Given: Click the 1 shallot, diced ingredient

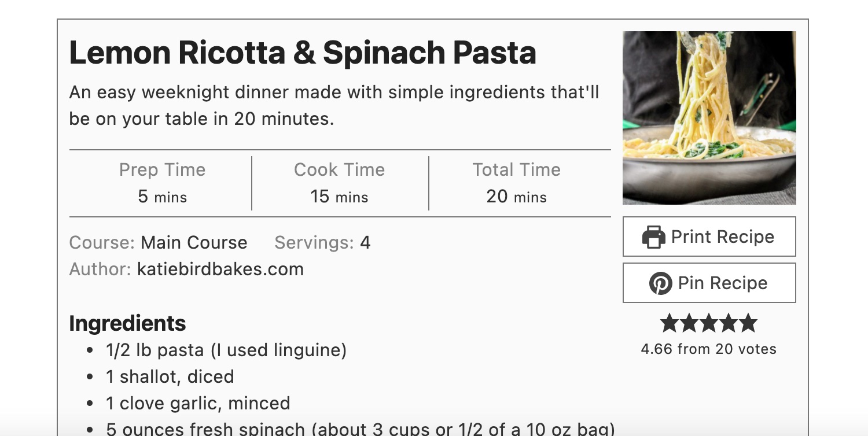Looking at the screenshot, I should (x=170, y=377).
